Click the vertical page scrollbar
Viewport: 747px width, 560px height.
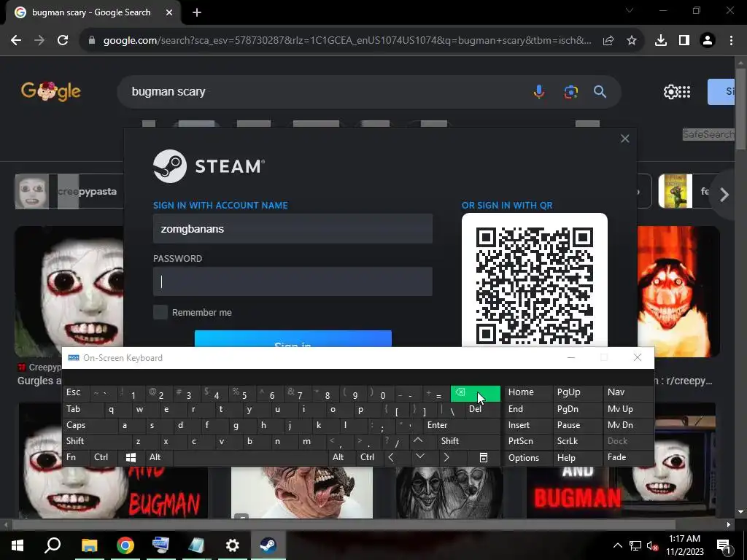[740, 109]
